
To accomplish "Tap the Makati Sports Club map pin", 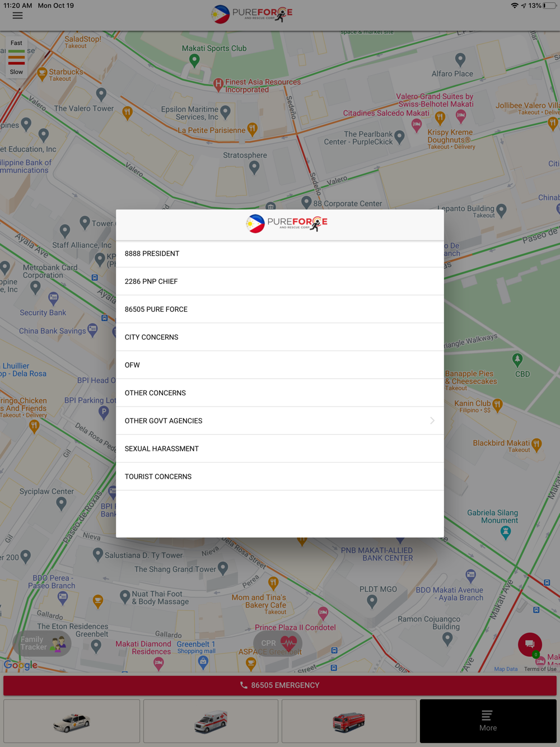I will click(194, 60).
